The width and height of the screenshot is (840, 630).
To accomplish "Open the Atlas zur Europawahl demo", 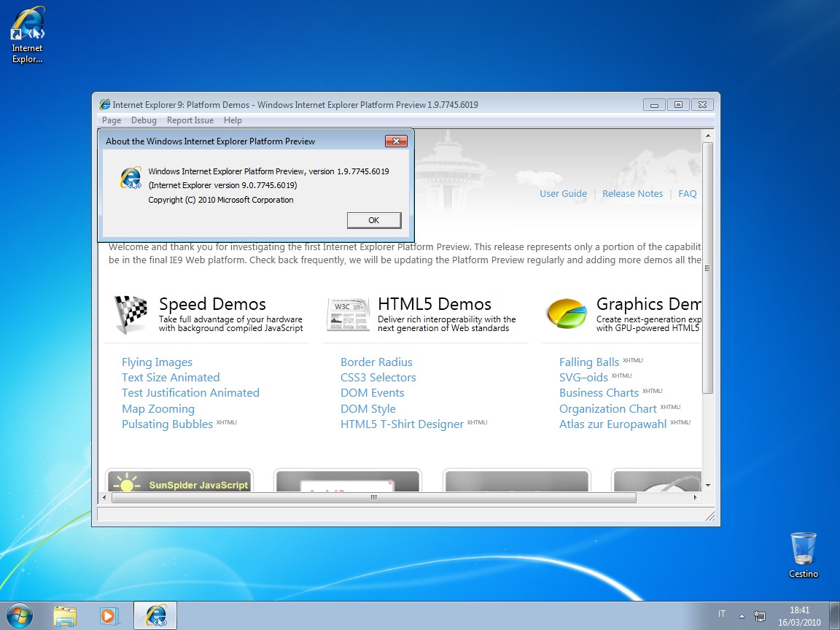I will [612, 424].
